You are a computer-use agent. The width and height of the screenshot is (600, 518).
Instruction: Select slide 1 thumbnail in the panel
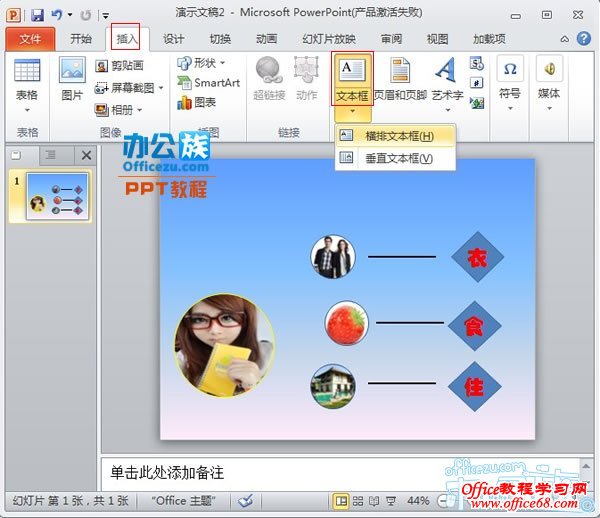pos(56,194)
